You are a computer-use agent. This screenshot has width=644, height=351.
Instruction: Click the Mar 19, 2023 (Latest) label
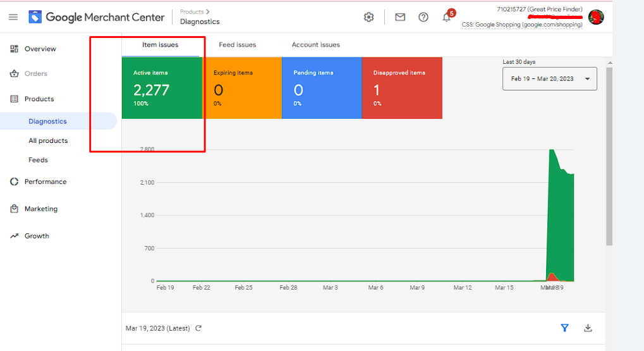[x=158, y=328]
